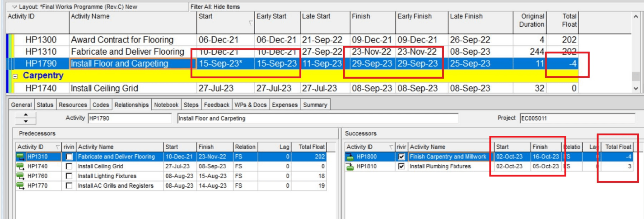Toggle driving checkbox for Install AC Grills
644x219 pixels.
click(x=69, y=186)
